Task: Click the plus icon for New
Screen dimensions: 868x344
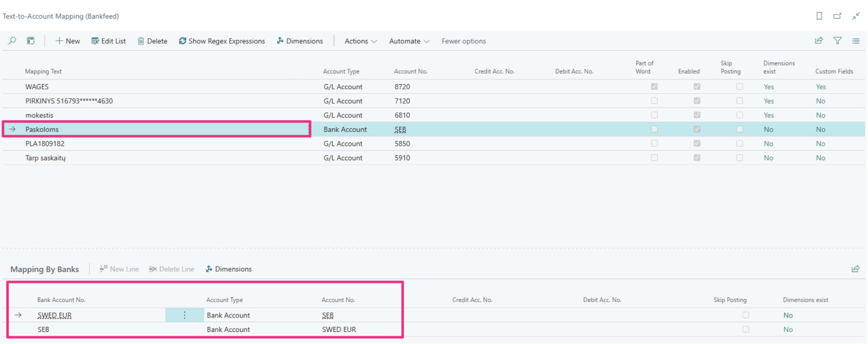Action: (59, 41)
